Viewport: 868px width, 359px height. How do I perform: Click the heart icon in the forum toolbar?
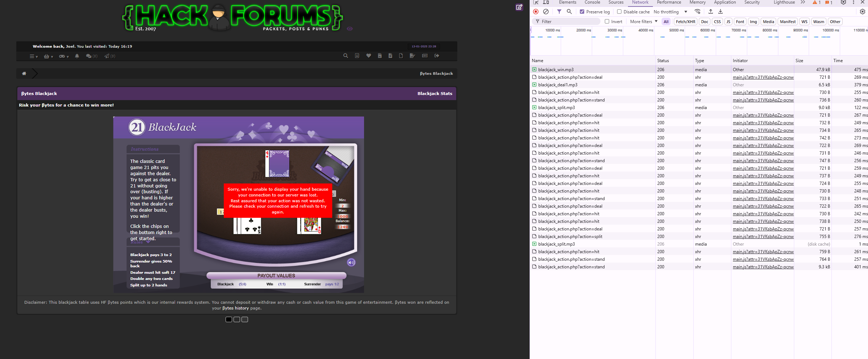pos(368,56)
